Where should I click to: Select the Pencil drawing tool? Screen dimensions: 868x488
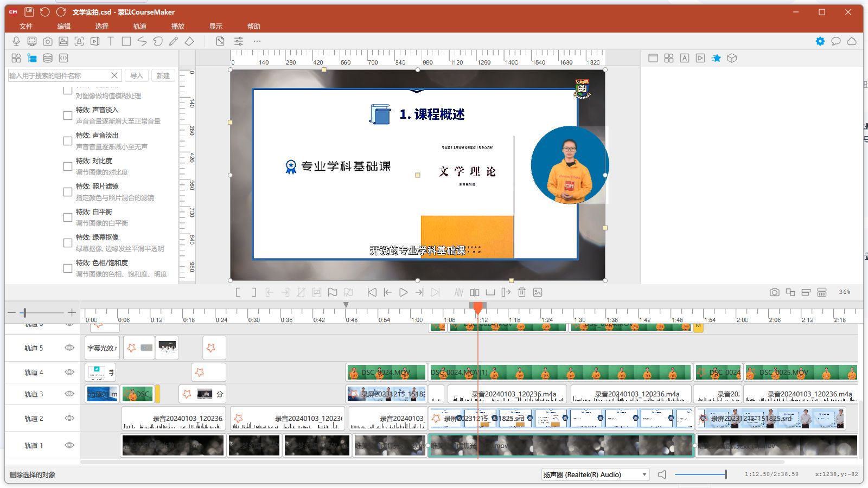174,41
